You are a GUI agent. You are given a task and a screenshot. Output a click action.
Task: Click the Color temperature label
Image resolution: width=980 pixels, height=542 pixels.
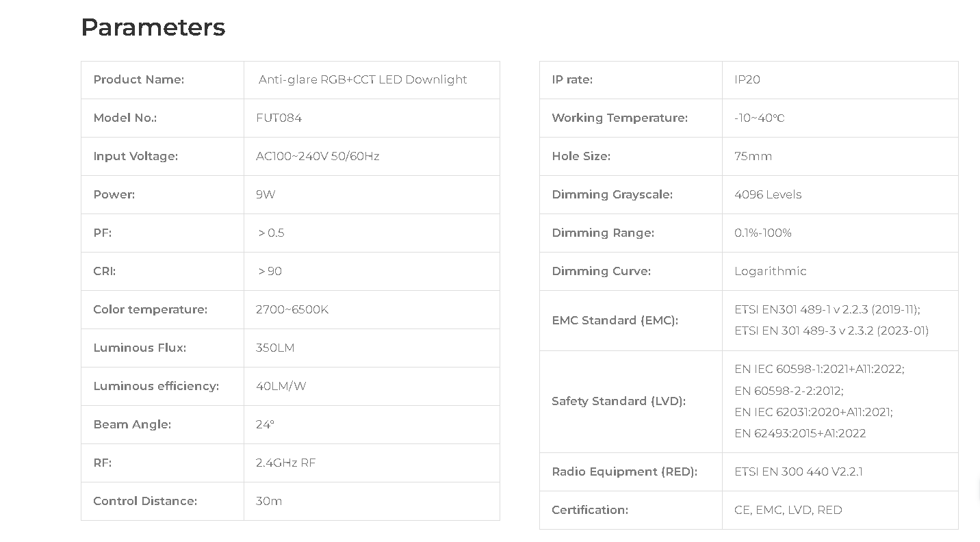pos(150,309)
